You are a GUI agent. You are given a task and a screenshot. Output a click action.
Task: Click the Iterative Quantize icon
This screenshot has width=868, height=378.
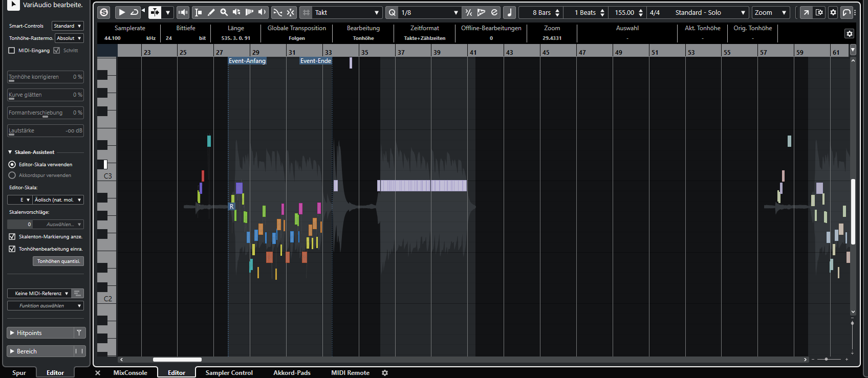pos(468,12)
